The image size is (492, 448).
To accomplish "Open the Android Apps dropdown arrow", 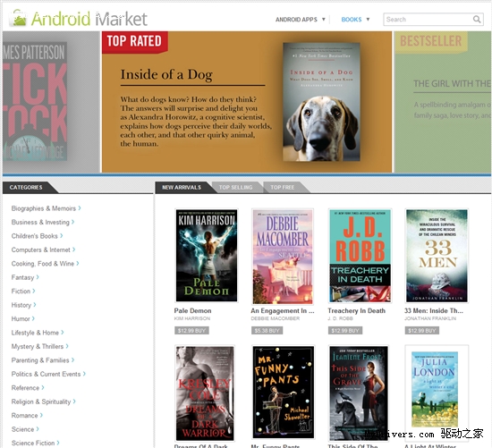I will [324, 20].
